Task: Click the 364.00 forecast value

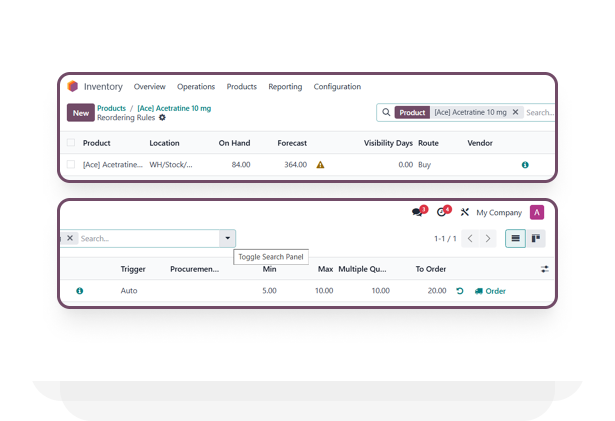Action: [295, 164]
